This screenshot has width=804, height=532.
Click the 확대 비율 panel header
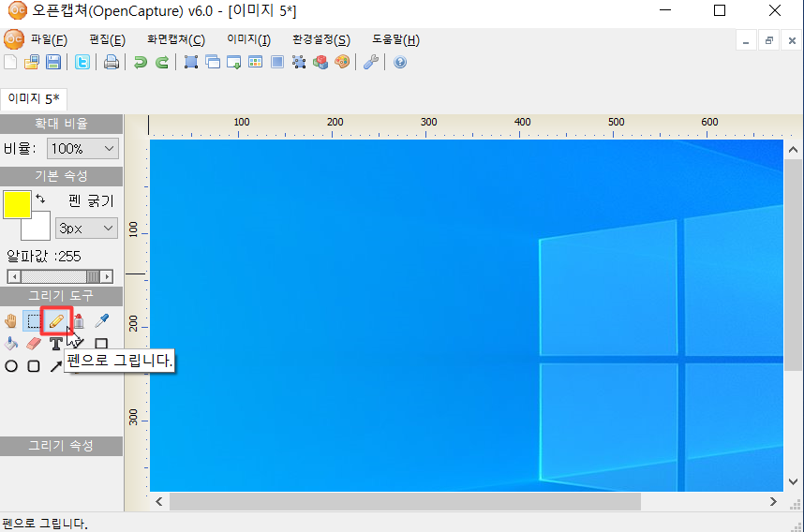(61, 124)
